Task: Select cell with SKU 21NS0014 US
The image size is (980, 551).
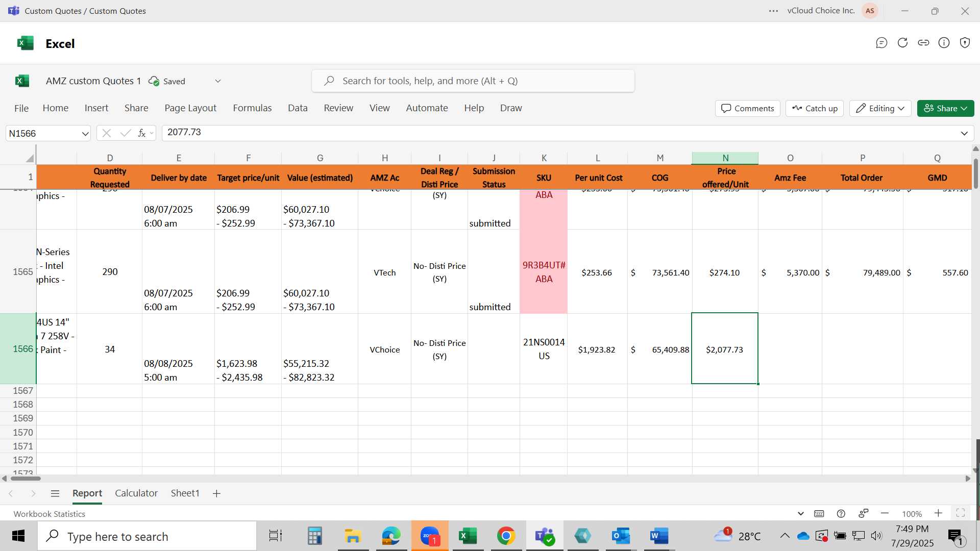Action: [544, 349]
